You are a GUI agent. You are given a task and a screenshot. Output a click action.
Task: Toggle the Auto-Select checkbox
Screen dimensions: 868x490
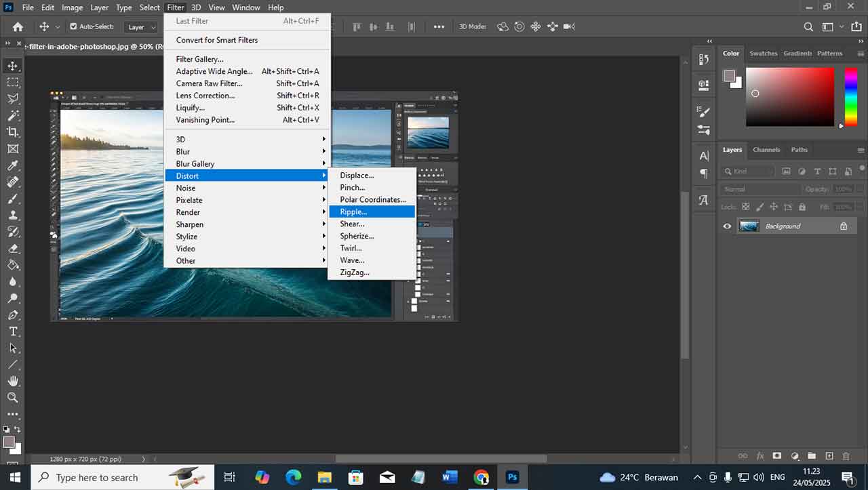click(73, 26)
